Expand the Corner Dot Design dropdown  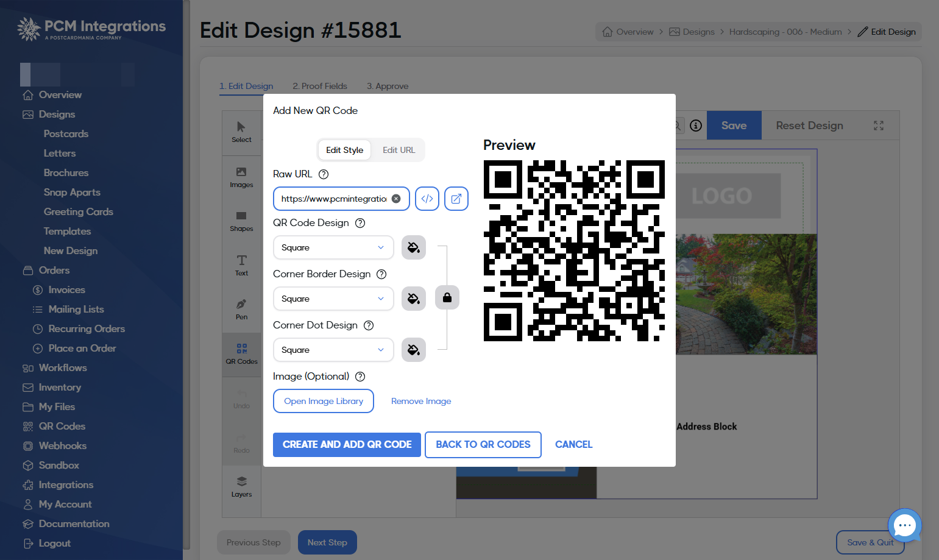point(333,350)
